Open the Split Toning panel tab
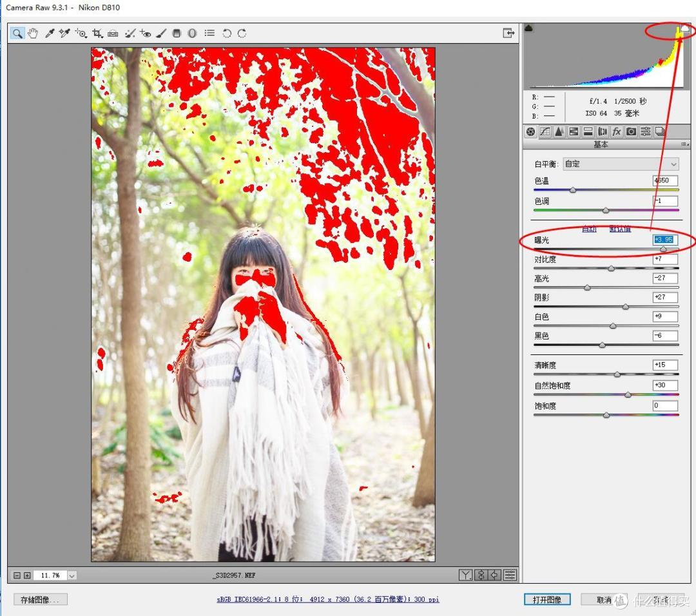 coord(588,131)
